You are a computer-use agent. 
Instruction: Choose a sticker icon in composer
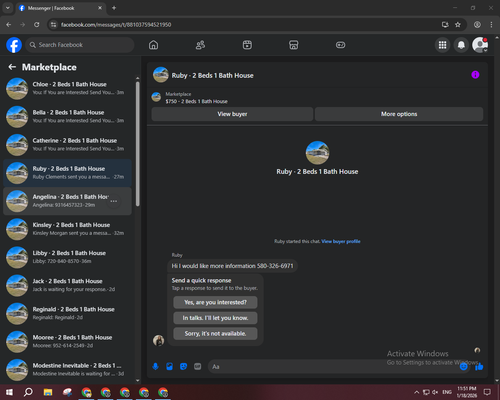point(183,367)
